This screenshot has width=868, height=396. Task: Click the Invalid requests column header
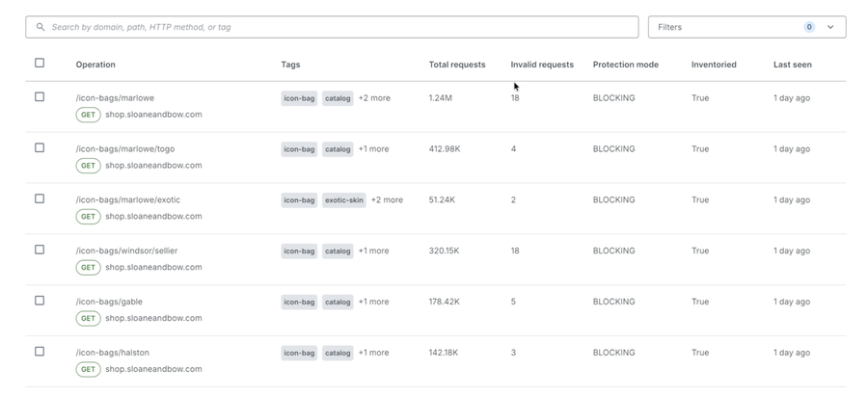pos(542,65)
